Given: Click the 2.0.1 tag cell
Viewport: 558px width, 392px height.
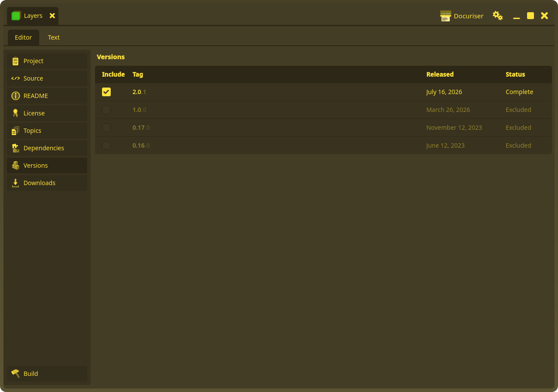Looking at the screenshot, I should [139, 92].
